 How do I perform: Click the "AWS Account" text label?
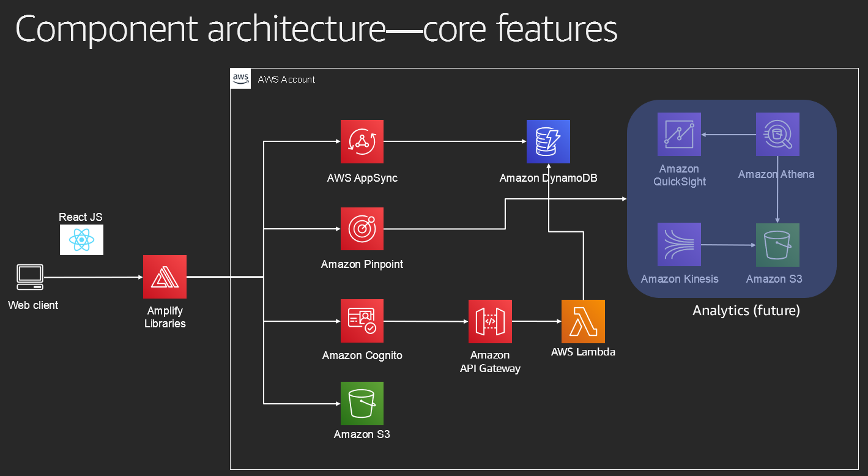[x=286, y=80]
